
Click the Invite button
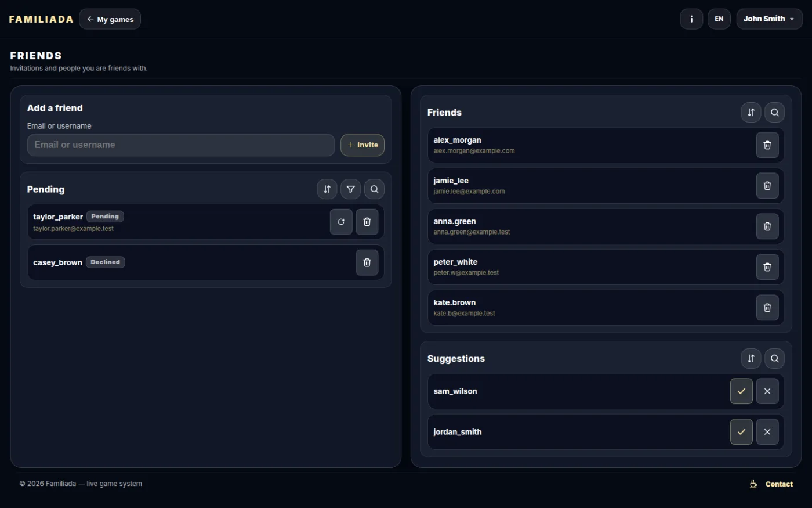click(362, 145)
